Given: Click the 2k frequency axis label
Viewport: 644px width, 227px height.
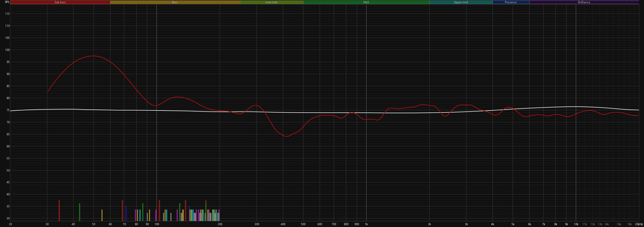Looking at the screenshot, I should click(x=429, y=224).
